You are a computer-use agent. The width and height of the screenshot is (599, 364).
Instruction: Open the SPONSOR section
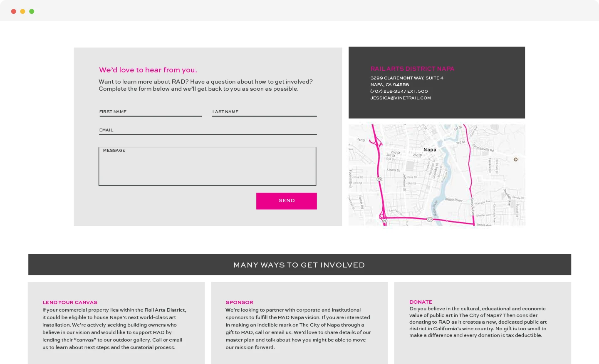pos(239,302)
